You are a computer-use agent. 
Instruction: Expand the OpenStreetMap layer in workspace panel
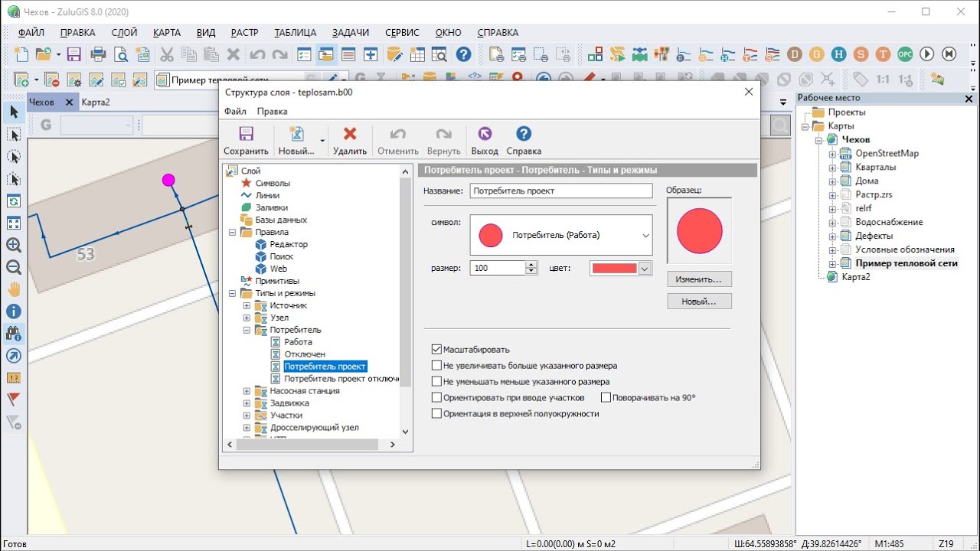[x=832, y=154]
